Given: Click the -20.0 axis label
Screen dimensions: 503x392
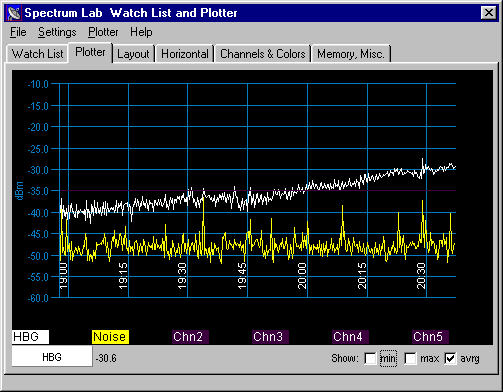Looking at the screenshot, I should tap(38, 127).
